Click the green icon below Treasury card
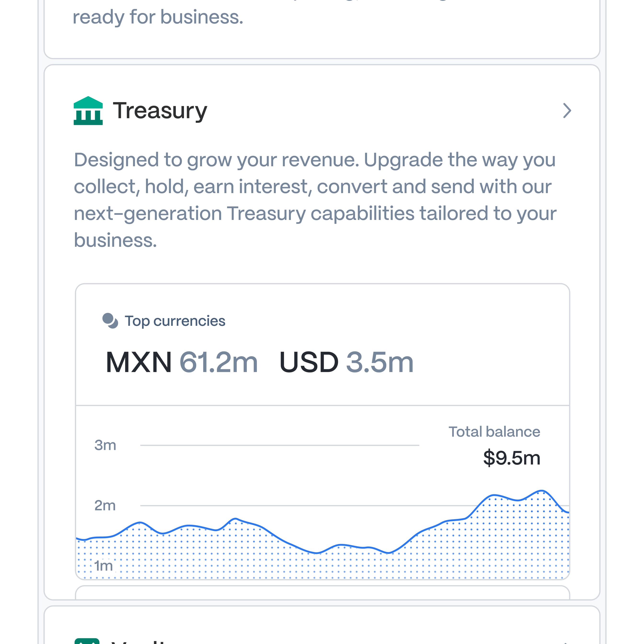This screenshot has width=644, height=644. (87, 641)
